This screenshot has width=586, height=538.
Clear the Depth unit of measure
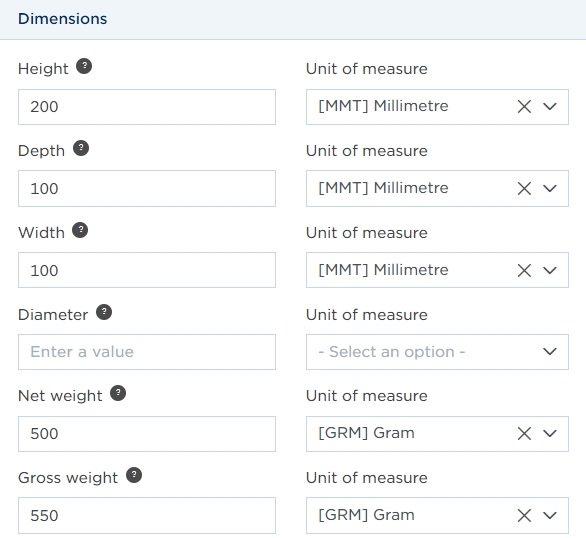[x=524, y=188]
